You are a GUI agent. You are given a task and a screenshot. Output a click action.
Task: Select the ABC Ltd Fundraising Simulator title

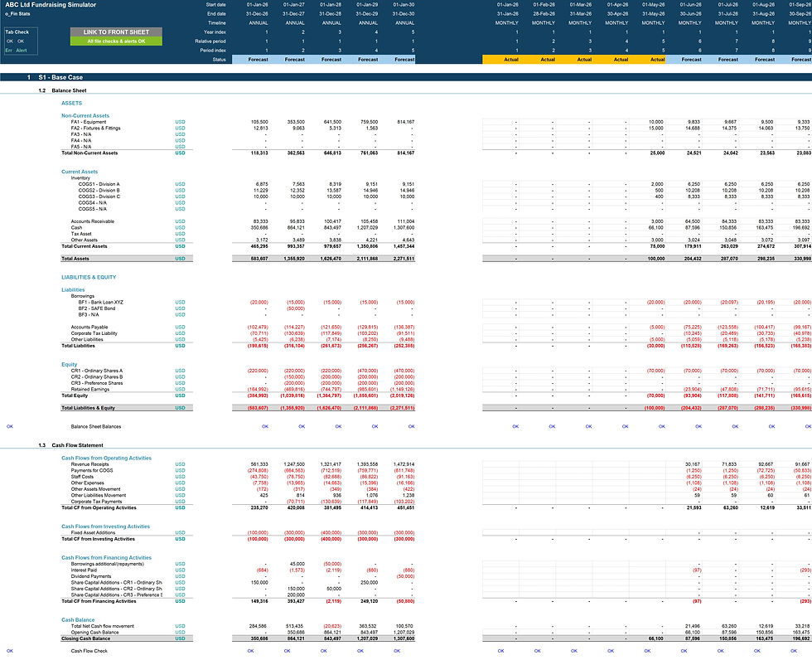click(51, 5)
